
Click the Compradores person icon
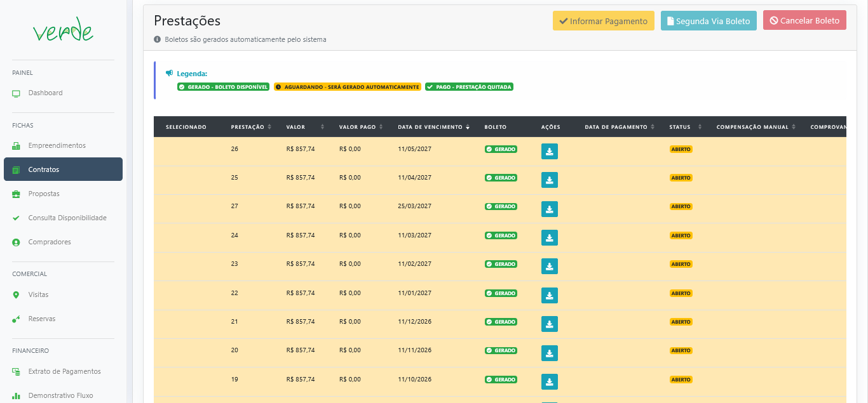pyautogui.click(x=15, y=242)
